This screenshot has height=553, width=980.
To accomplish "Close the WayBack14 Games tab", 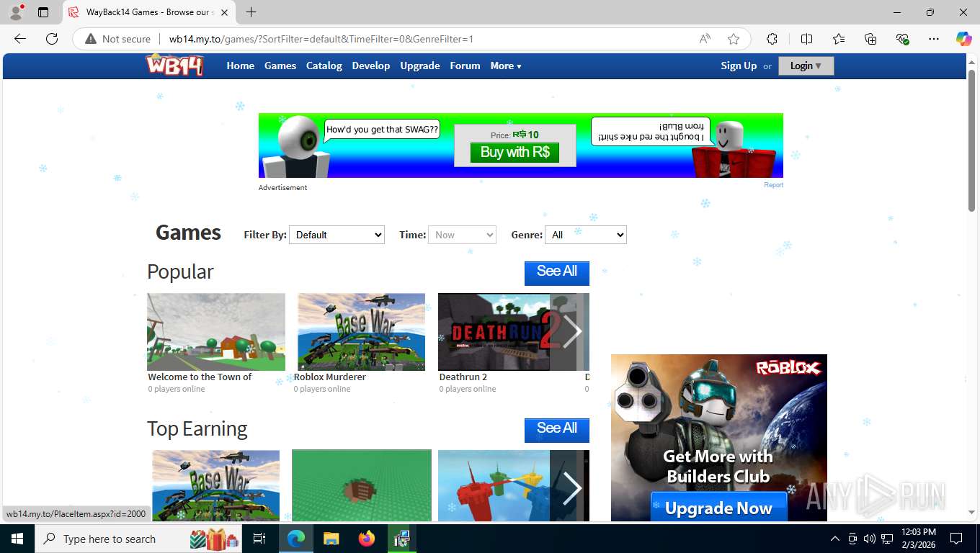I will click(223, 12).
